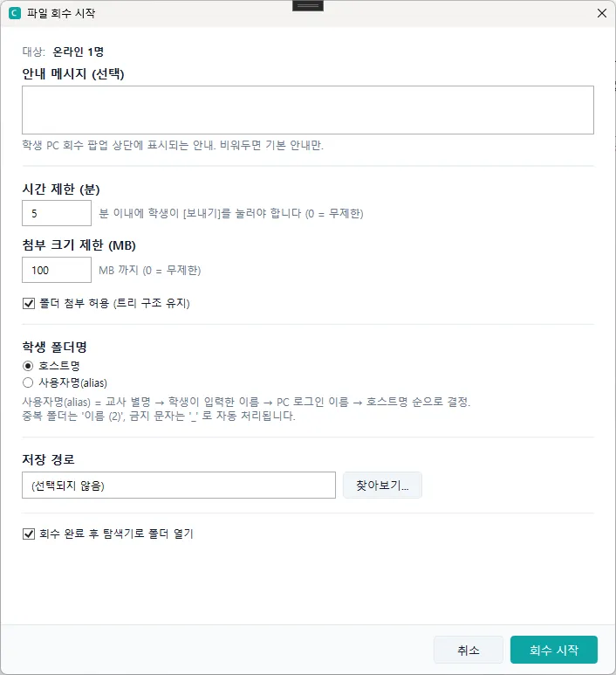
Task: Click the 파일 회수 시작 title text
Action: click(x=61, y=13)
